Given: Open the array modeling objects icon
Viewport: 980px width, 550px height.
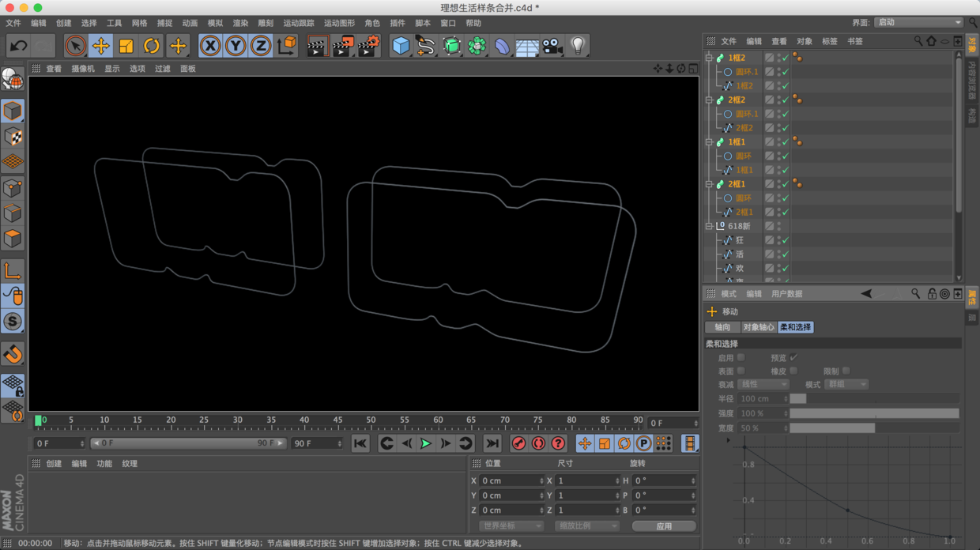Looking at the screenshot, I should [477, 46].
